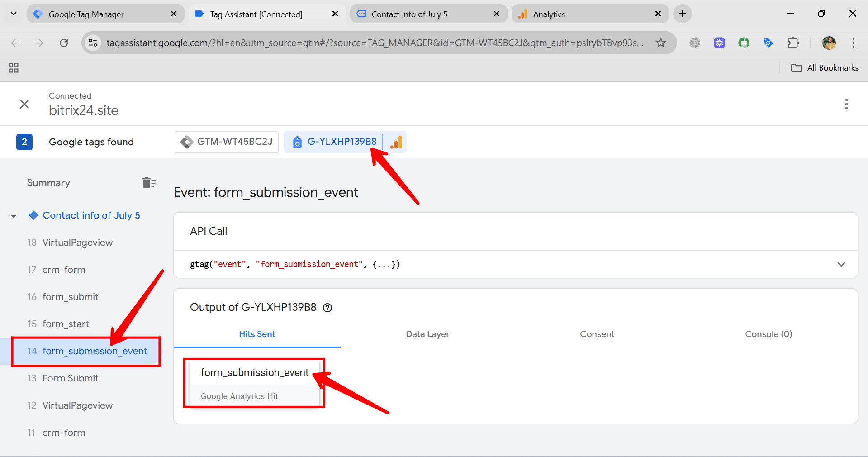Click the help icon beside Output of G-YLXHP139B8

(x=327, y=308)
